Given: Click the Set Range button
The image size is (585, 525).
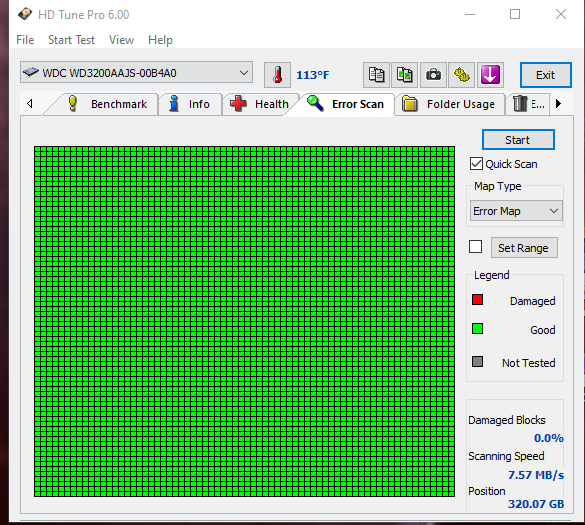Looking at the screenshot, I should click(524, 248).
